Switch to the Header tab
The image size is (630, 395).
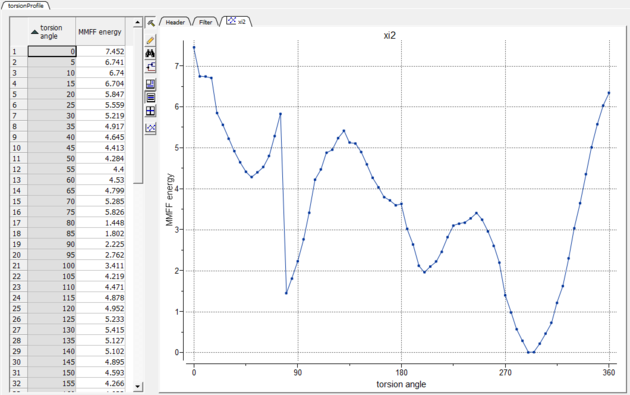(x=175, y=22)
